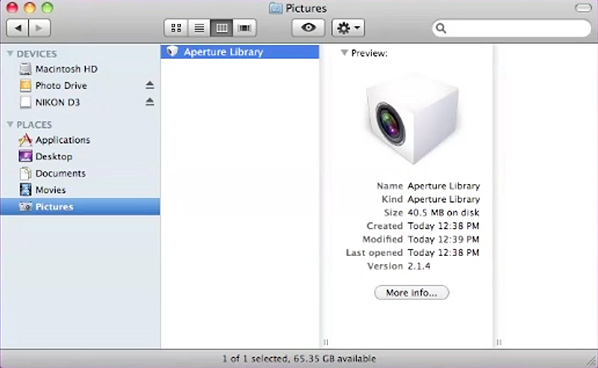This screenshot has width=598, height=368.
Task: Eject the NIKON D3 volume
Action: pyautogui.click(x=150, y=102)
